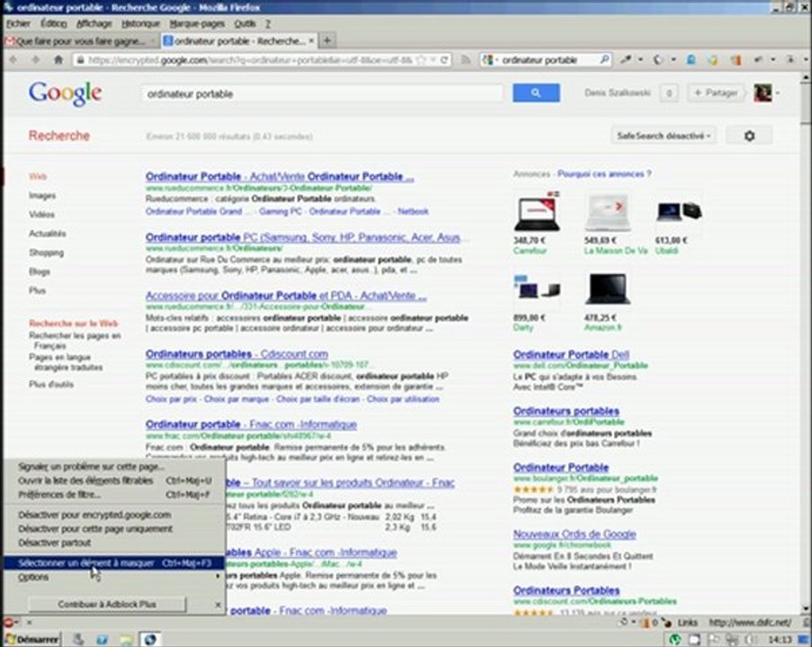
Task: Open the Marque-pages menu
Action: coord(197,23)
